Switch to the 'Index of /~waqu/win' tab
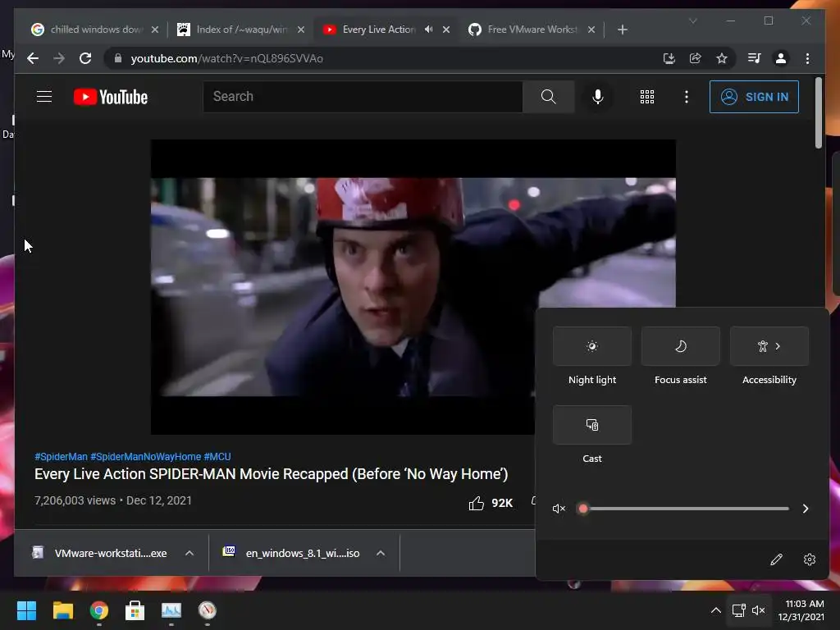This screenshot has width=840, height=630. 240,30
